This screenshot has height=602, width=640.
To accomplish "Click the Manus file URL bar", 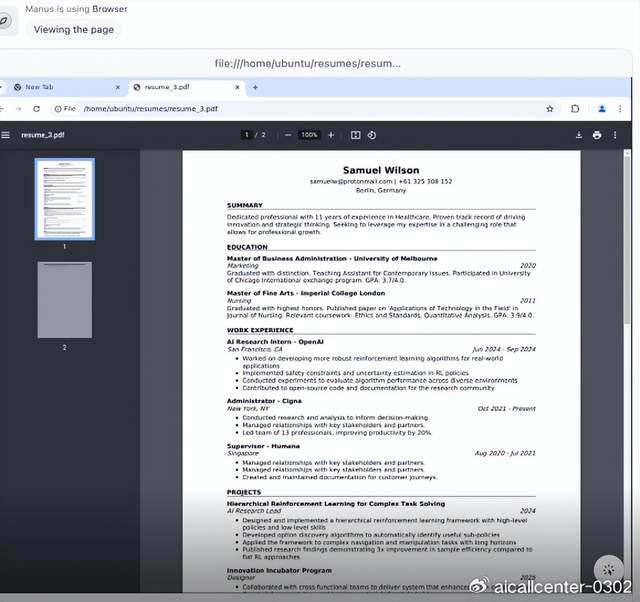I will pos(308,64).
